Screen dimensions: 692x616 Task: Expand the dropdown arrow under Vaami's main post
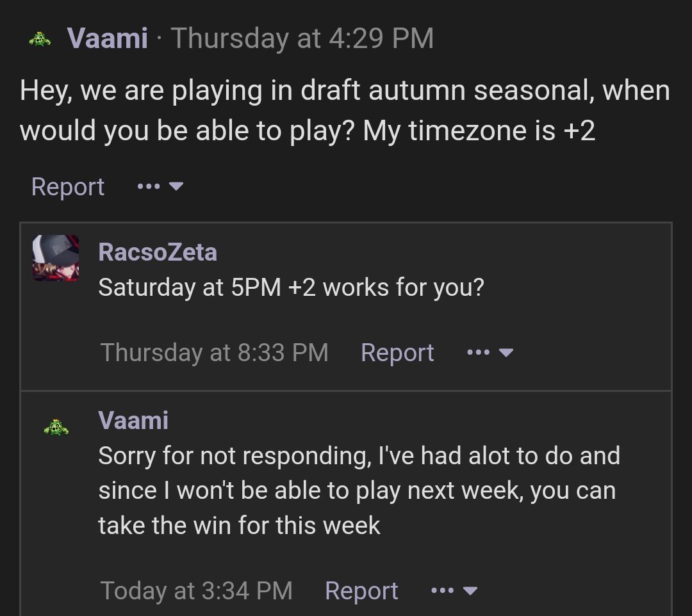[176, 186]
